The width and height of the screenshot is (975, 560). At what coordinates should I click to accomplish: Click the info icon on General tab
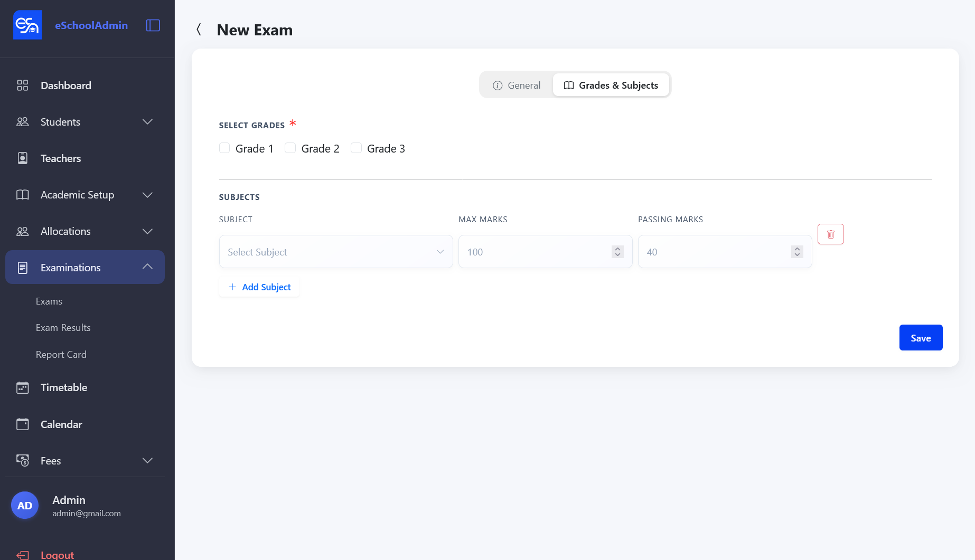[498, 86]
